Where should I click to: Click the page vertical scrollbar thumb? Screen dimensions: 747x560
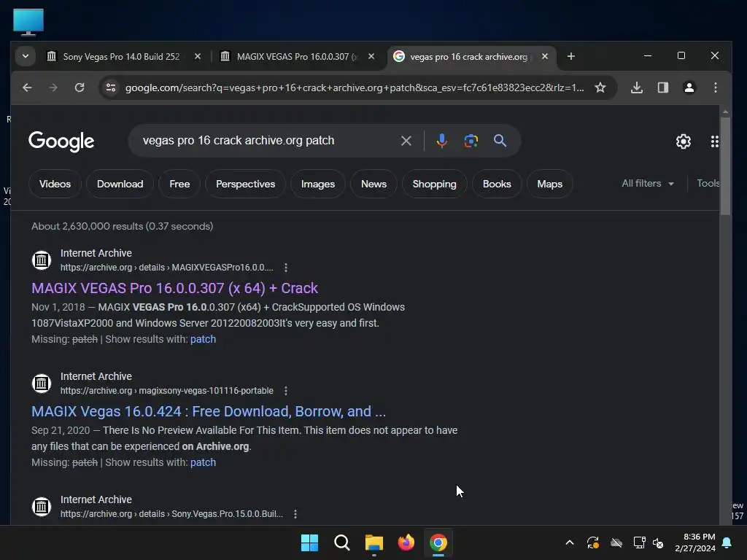[725, 166]
